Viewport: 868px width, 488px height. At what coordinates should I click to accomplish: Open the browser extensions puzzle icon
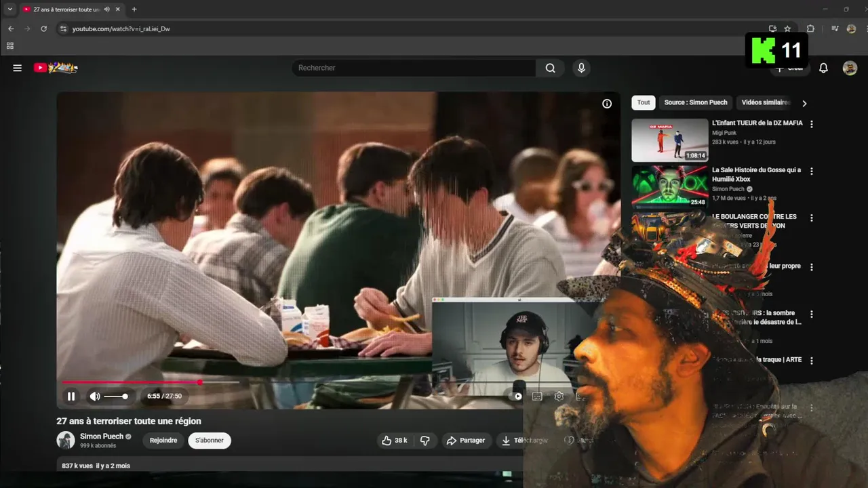810,29
